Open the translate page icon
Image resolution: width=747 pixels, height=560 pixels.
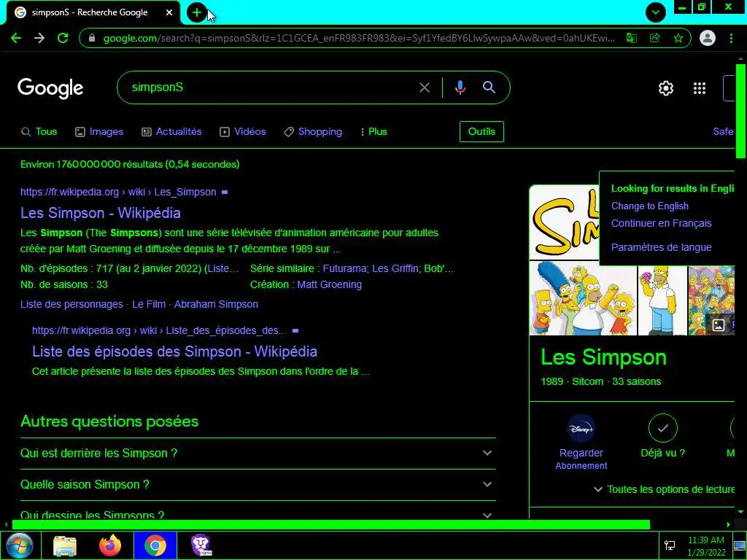[x=632, y=38]
